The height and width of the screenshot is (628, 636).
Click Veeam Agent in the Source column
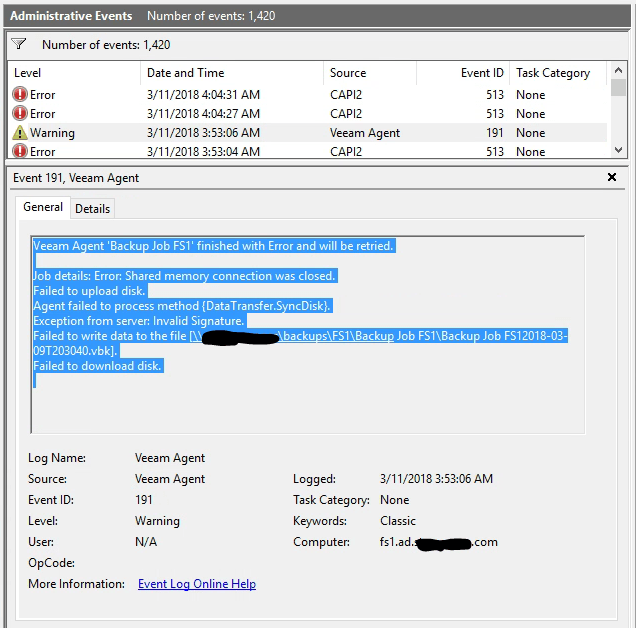coord(365,133)
